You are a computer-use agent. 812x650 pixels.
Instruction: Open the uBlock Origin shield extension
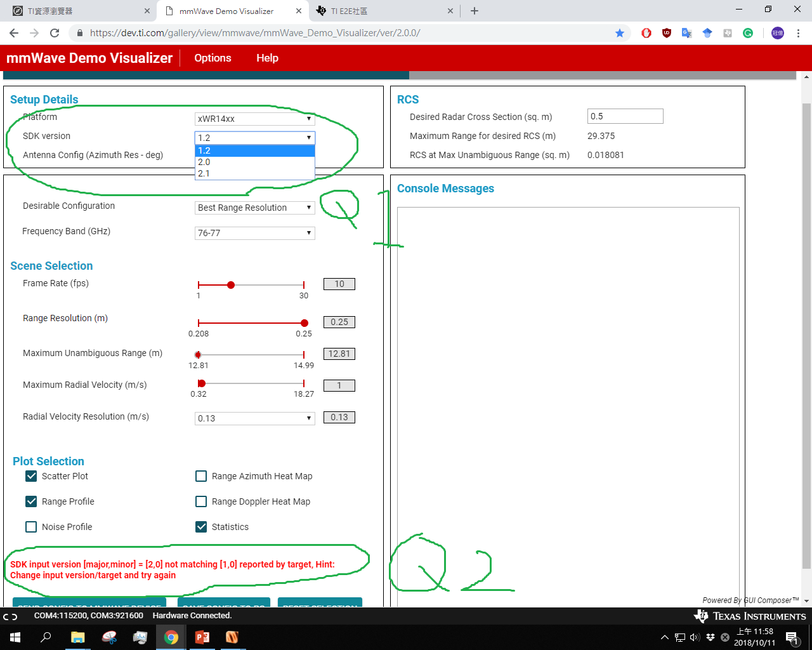coord(667,33)
